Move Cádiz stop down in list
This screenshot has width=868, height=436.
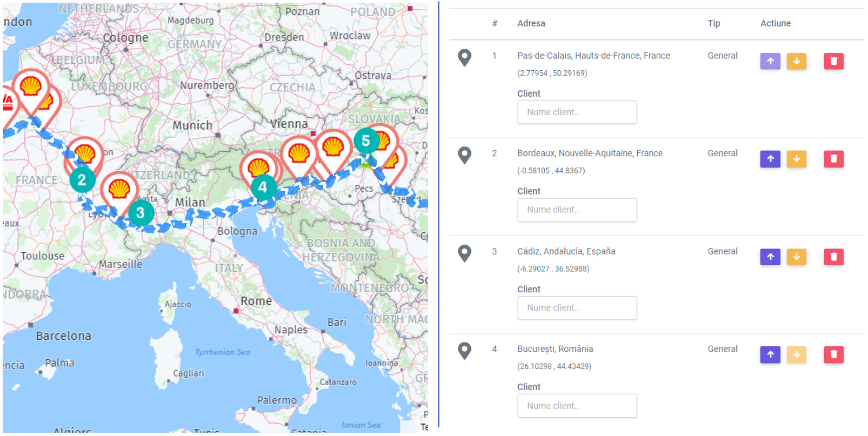[x=796, y=257]
